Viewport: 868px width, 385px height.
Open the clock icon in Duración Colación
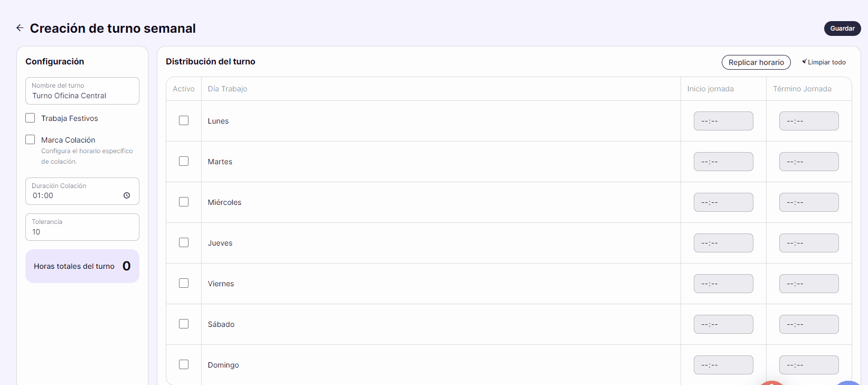pyautogui.click(x=127, y=195)
